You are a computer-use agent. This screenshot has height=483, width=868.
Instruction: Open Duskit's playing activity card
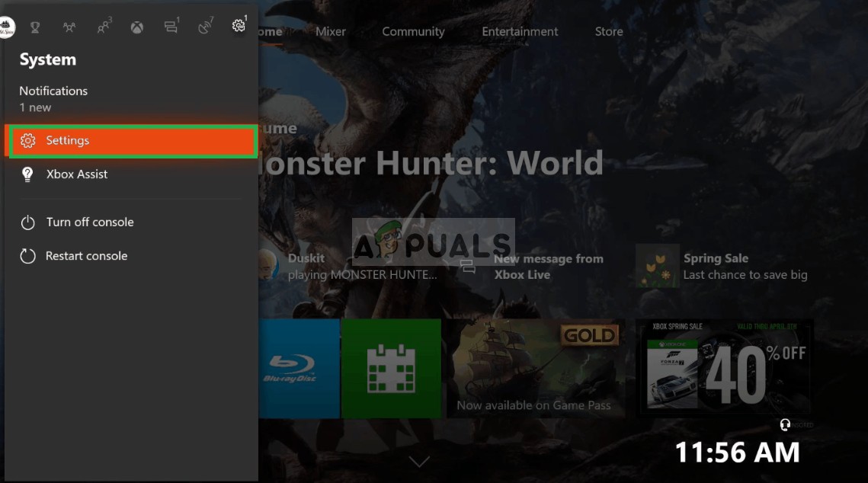pos(349,266)
